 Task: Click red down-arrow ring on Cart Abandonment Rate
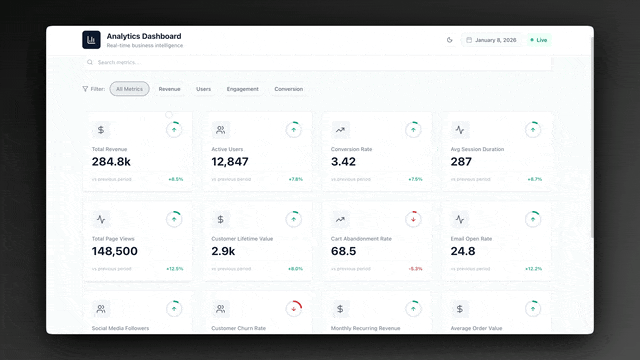coord(413,219)
